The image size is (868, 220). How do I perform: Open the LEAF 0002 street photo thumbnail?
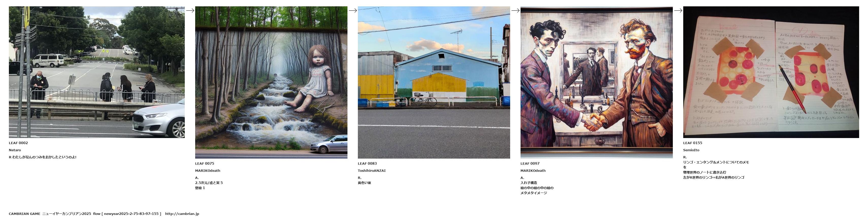pos(97,72)
